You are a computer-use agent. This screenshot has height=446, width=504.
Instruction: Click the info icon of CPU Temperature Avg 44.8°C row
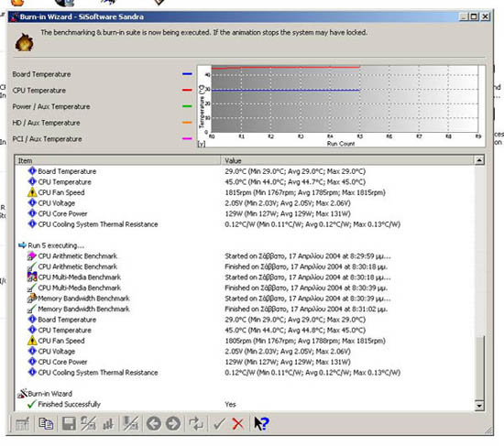32,330
